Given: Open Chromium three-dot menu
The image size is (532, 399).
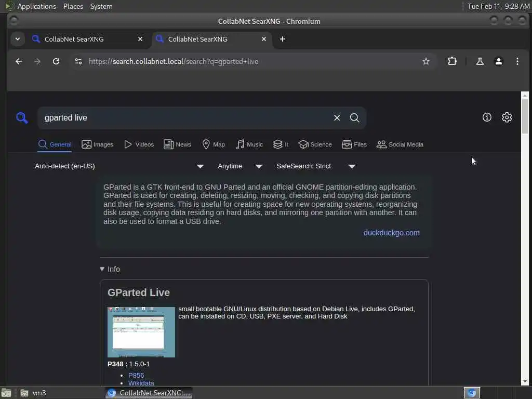Looking at the screenshot, I should (x=517, y=61).
